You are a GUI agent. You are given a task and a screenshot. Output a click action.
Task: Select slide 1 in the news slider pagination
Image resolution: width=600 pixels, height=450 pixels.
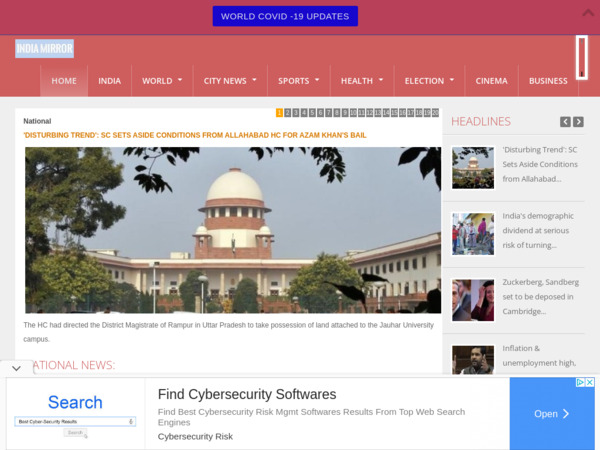tap(279, 113)
